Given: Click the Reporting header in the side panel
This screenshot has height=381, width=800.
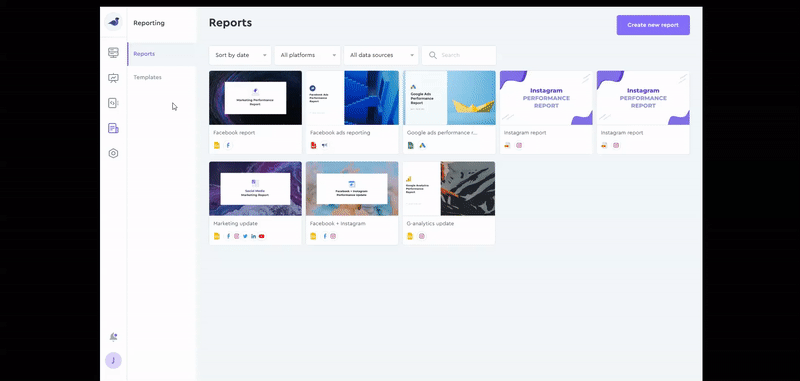Looking at the screenshot, I should tap(149, 23).
